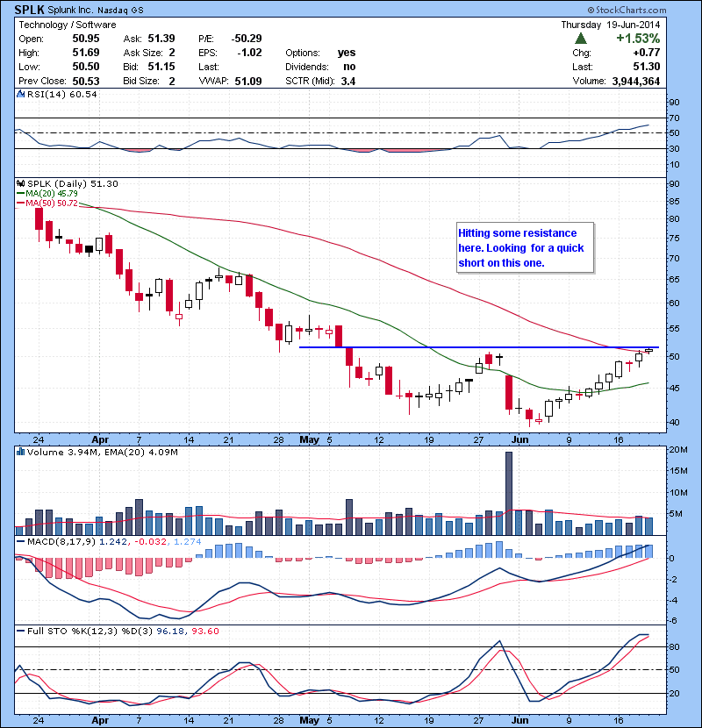
Task: Select the Low value 50.50
Action: [86, 67]
